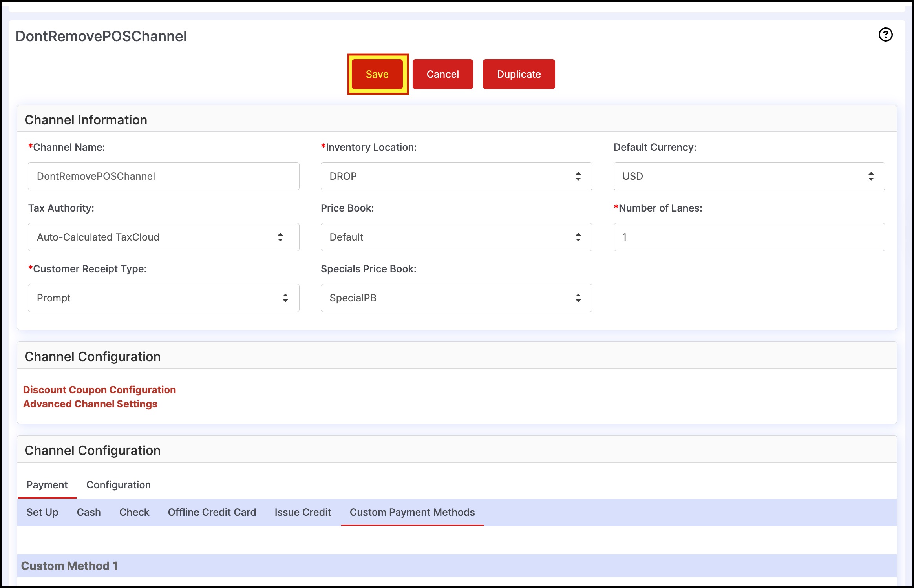The height and width of the screenshot is (588, 914).
Task: Go to the Set Up sub-tab
Action: coord(42,512)
